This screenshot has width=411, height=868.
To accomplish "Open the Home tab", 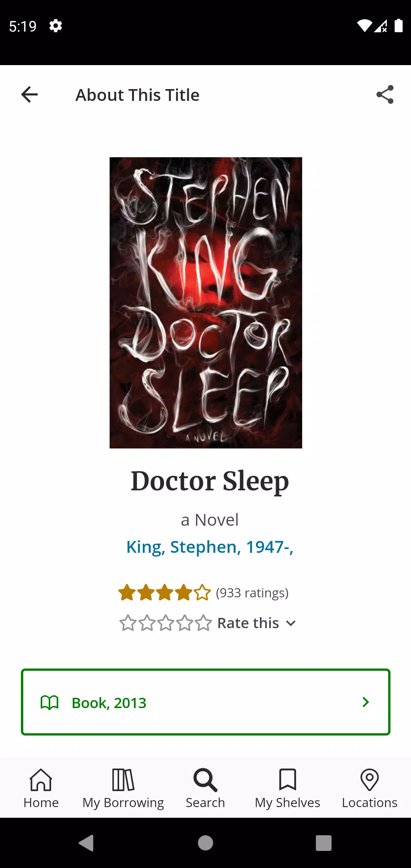I will [x=41, y=788].
